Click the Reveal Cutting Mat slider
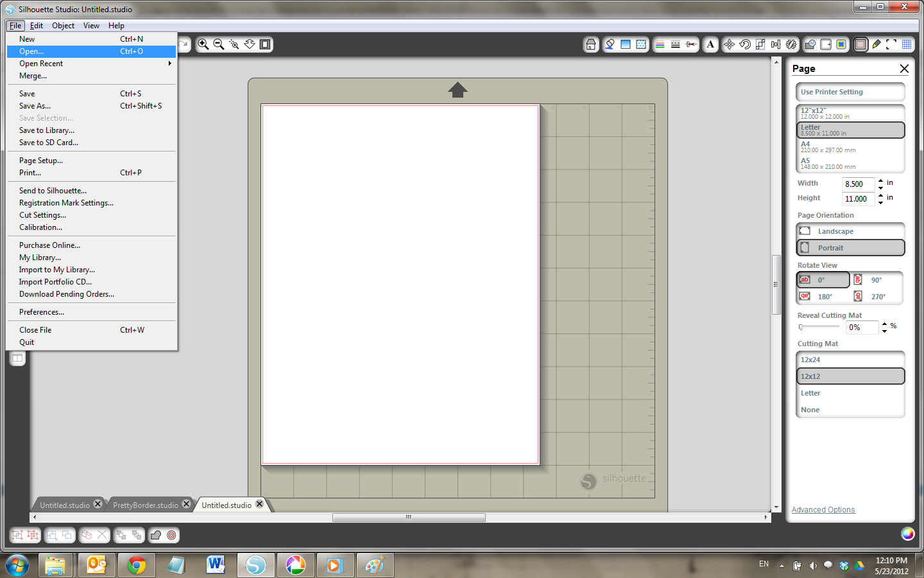The width and height of the screenshot is (924, 578). [819, 327]
